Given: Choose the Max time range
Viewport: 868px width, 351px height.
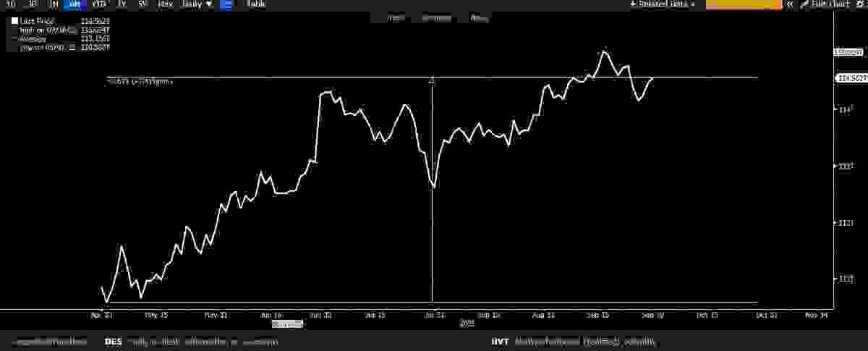Looking at the screenshot, I should pos(166,4).
